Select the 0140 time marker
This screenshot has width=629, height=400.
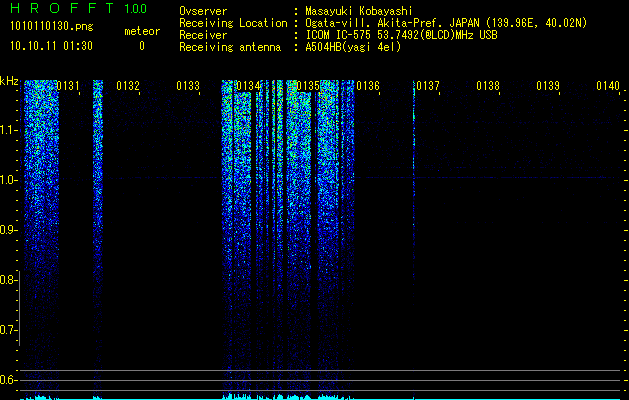point(608,86)
